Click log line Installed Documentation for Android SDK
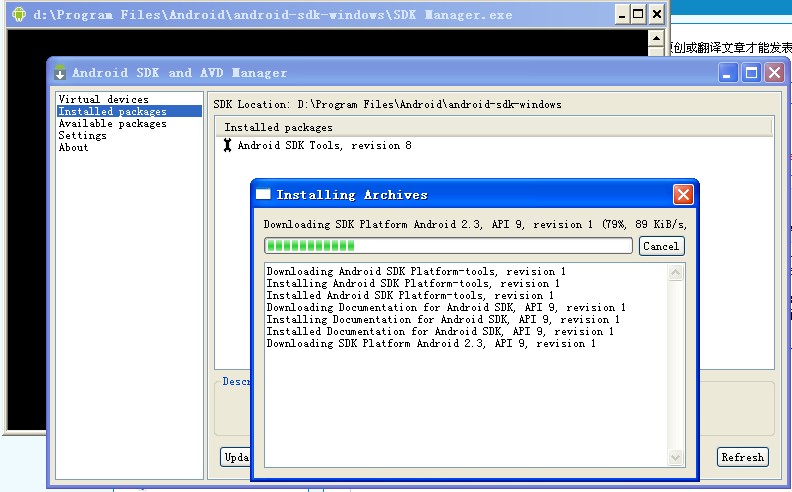Image resolution: width=792 pixels, height=492 pixels. 440,332
